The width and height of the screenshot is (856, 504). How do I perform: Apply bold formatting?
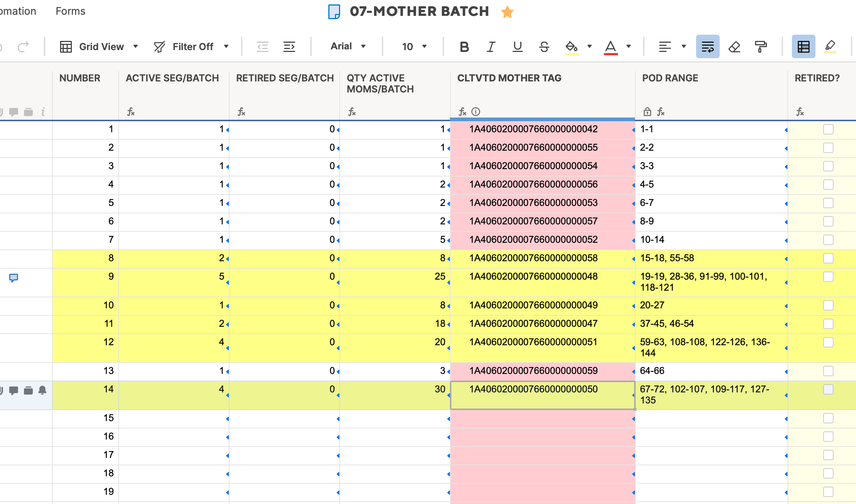click(464, 47)
